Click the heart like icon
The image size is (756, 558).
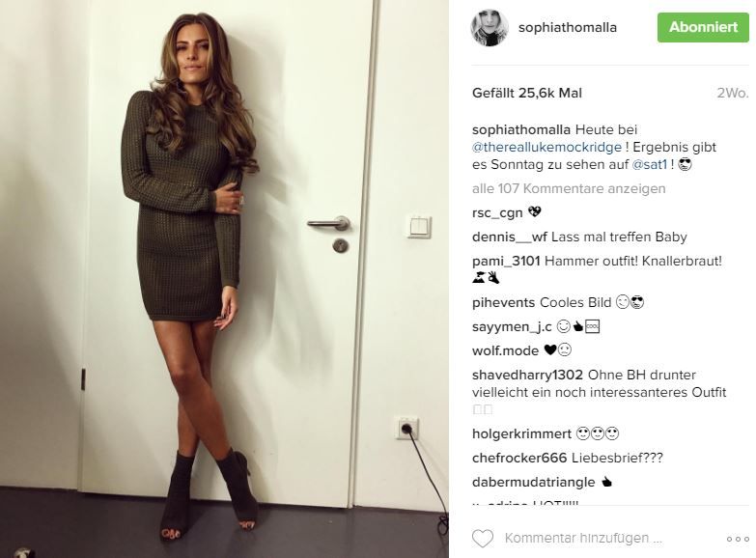click(x=482, y=539)
